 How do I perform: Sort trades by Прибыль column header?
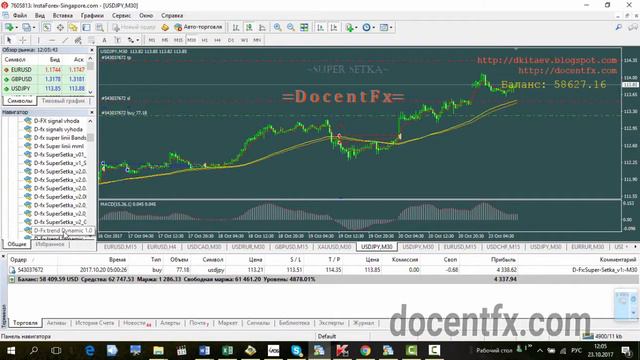(503, 260)
